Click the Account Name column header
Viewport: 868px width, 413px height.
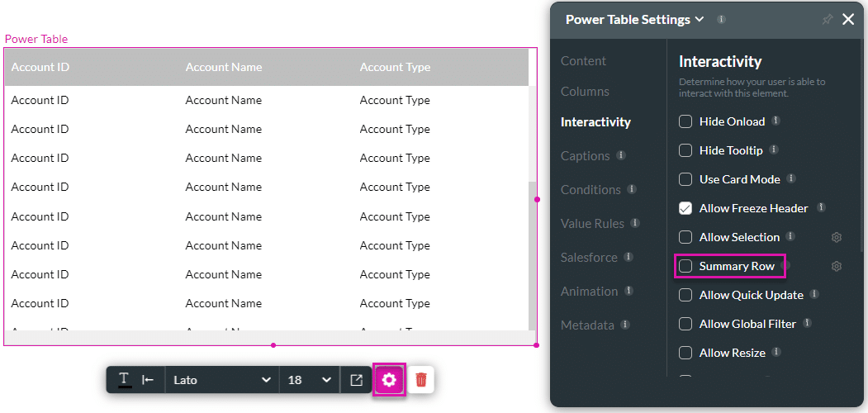pyautogui.click(x=224, y=67)
